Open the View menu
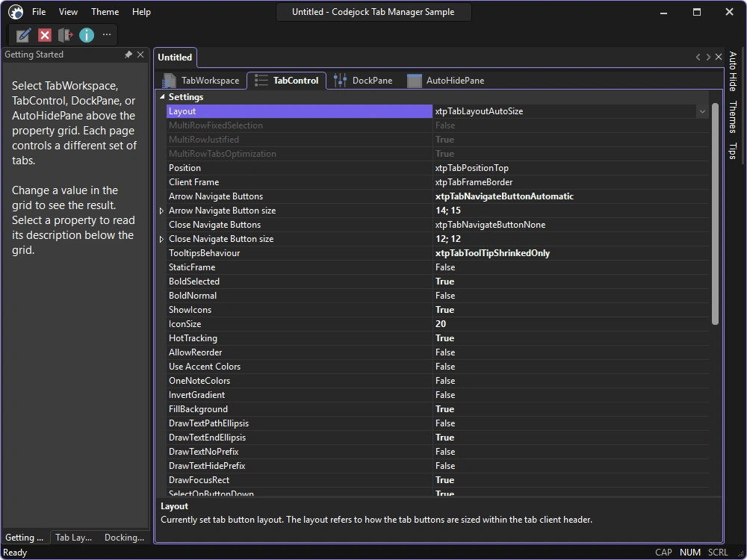This screenshot has height=560, width=747. point(68,12)
